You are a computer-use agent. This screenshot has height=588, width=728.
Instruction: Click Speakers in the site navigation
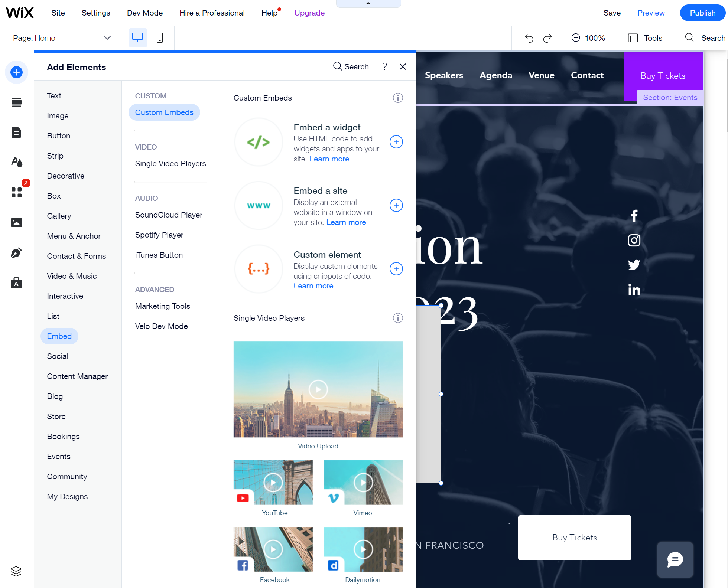point(444,75)
